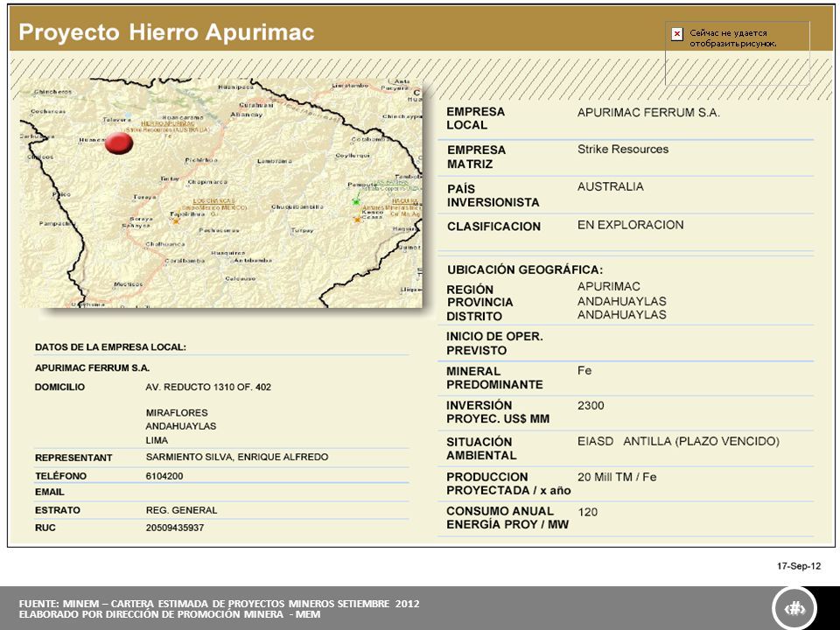Viewport: 840px width, 630px height.
Task: Click the 'AUSTRALIA' value
Action: 610,187
